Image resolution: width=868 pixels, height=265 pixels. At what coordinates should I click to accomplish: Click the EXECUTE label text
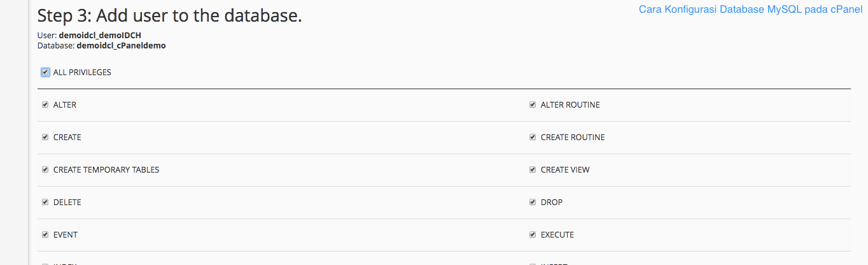tap(557, 235)
